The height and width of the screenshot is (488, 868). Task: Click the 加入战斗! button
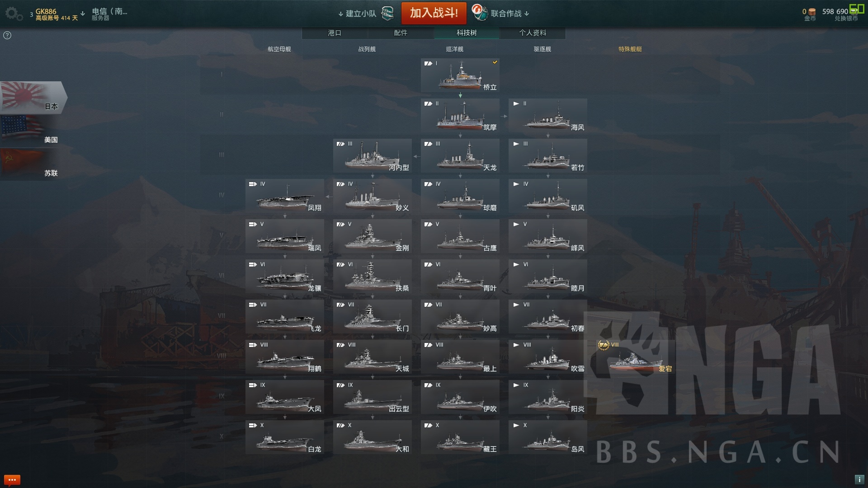click(x=434, y=13)
